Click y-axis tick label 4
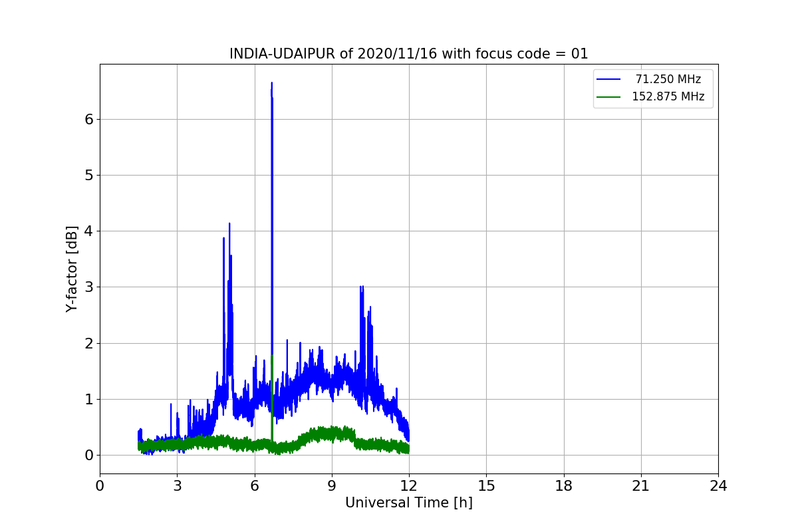798x532 pixels. (88, 231)
